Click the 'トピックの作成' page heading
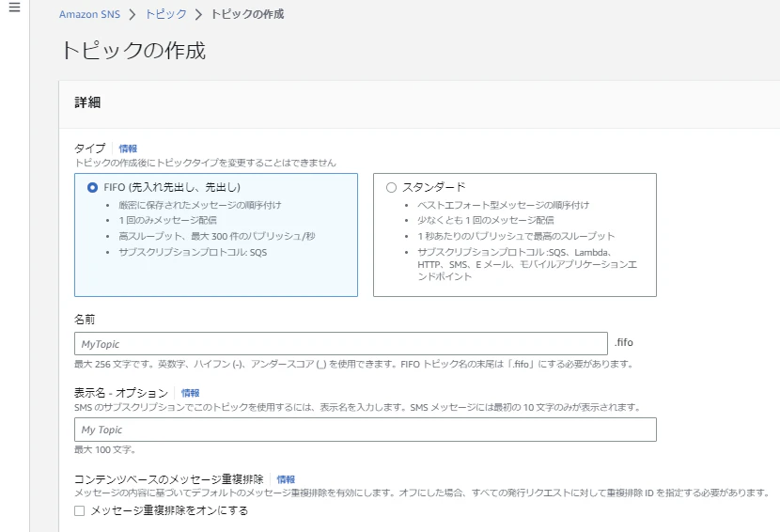 pyautogui.click(x=133, y=50)
